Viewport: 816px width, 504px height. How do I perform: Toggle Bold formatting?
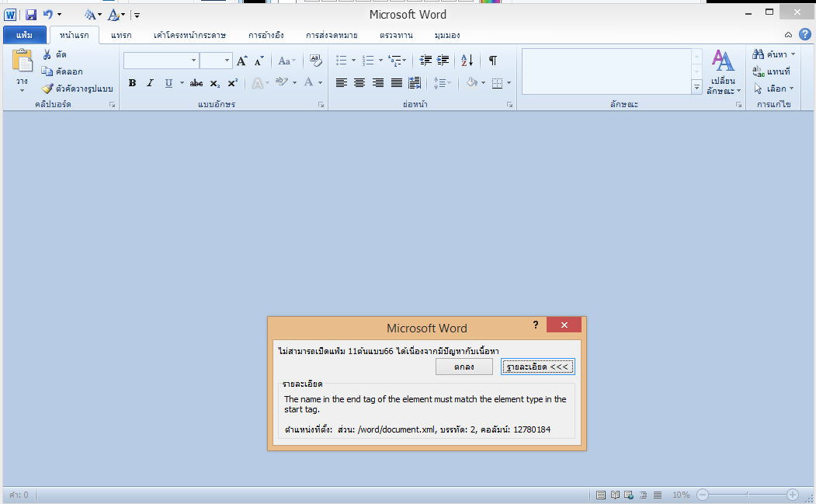(132, 83)
